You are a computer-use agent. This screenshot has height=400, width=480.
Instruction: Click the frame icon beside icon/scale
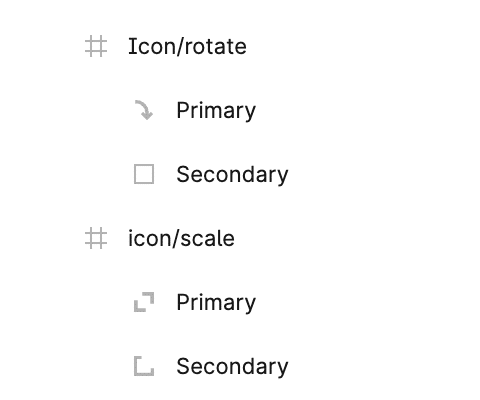96,238
